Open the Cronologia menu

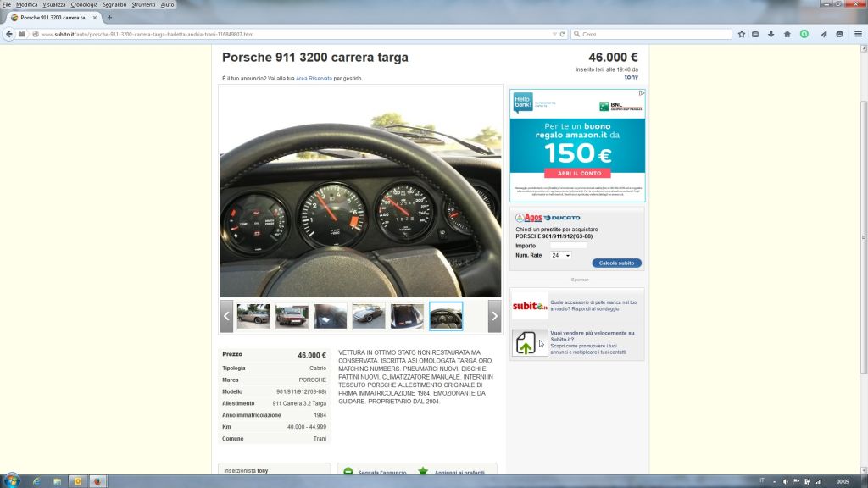(x=84, y=4)
